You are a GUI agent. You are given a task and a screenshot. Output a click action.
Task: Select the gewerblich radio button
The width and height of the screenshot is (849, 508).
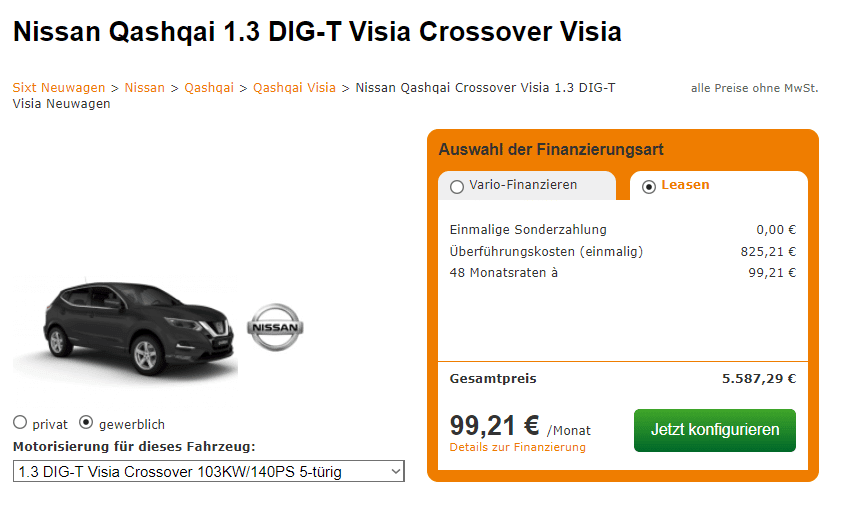click(x=86, y=422)
